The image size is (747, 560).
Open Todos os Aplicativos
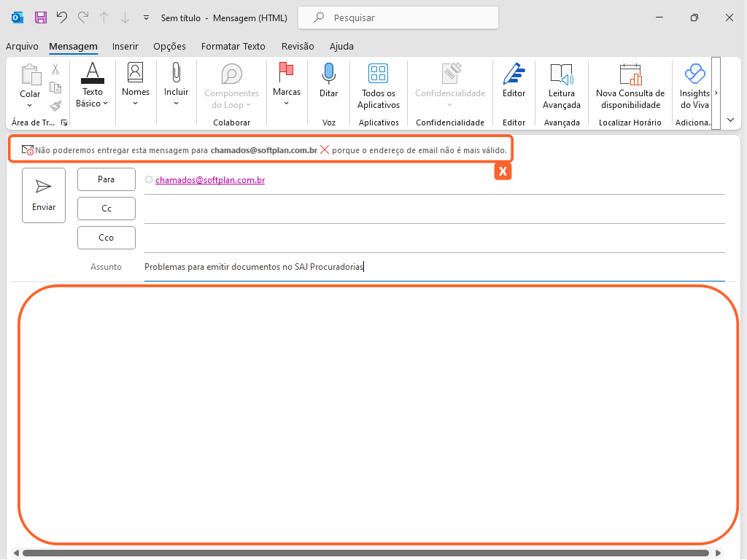pos(379,87)
